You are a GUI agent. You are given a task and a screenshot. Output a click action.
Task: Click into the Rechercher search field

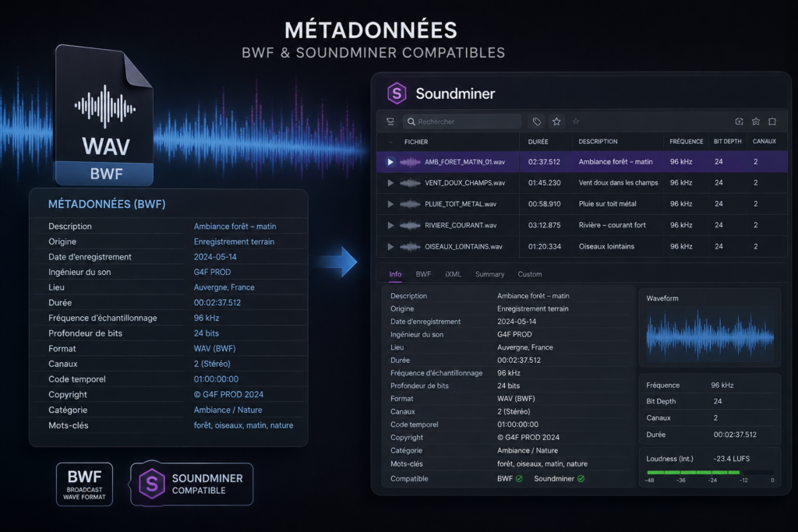pos(462,122)
